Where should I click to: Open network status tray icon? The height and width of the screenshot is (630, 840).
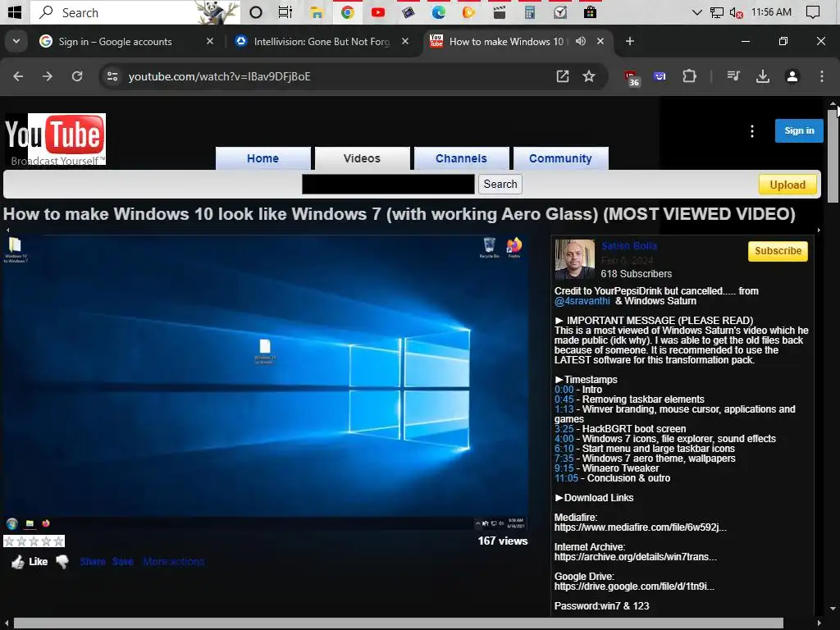(717, 12)
